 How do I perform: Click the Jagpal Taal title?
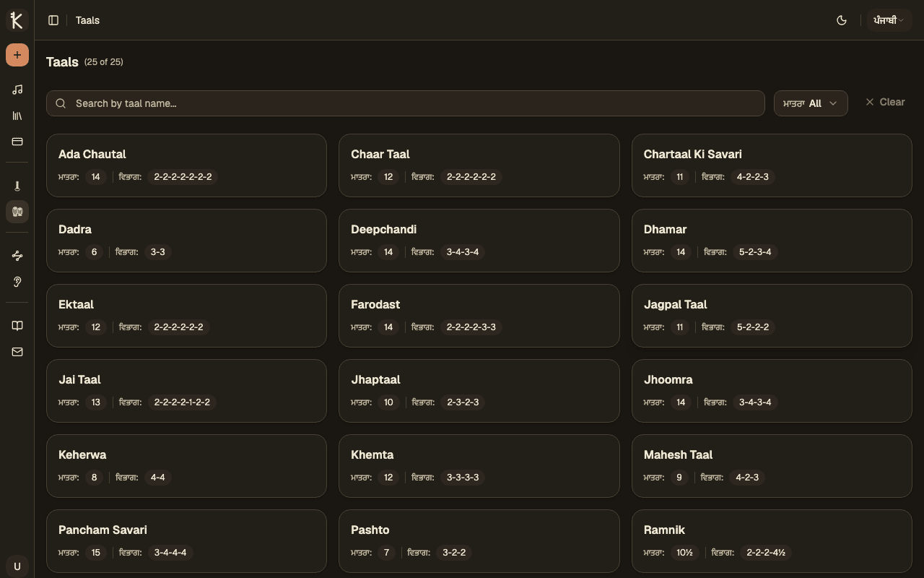point(675,304)
